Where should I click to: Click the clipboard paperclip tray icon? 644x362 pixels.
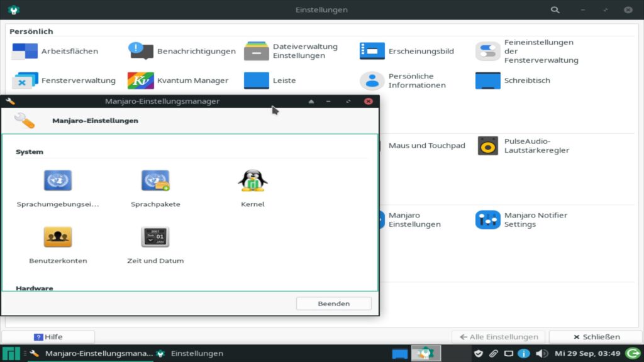coord(493,353)
